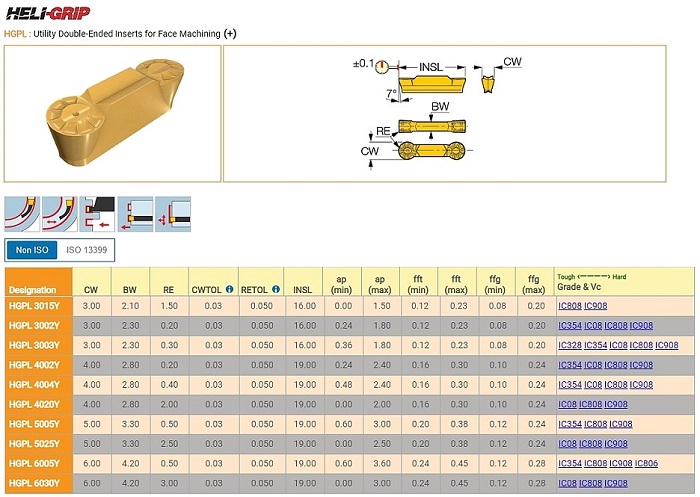The width and height of the screenshot is (700, 497).
Task: Select designation HGPL 3002Y
Action: coord(34,326)
